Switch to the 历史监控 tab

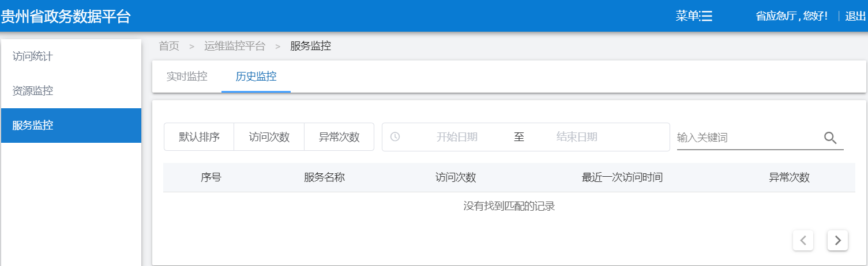click(x=256, y=77)
